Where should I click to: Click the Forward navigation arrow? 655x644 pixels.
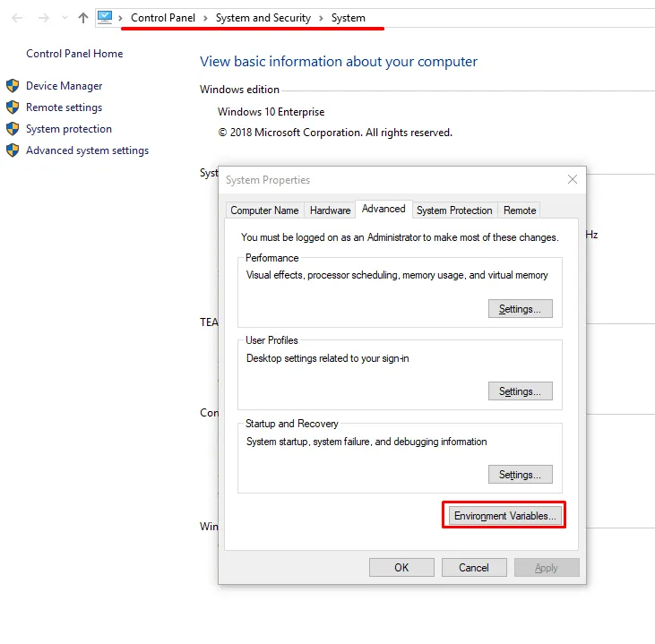[x=43, y=18]
